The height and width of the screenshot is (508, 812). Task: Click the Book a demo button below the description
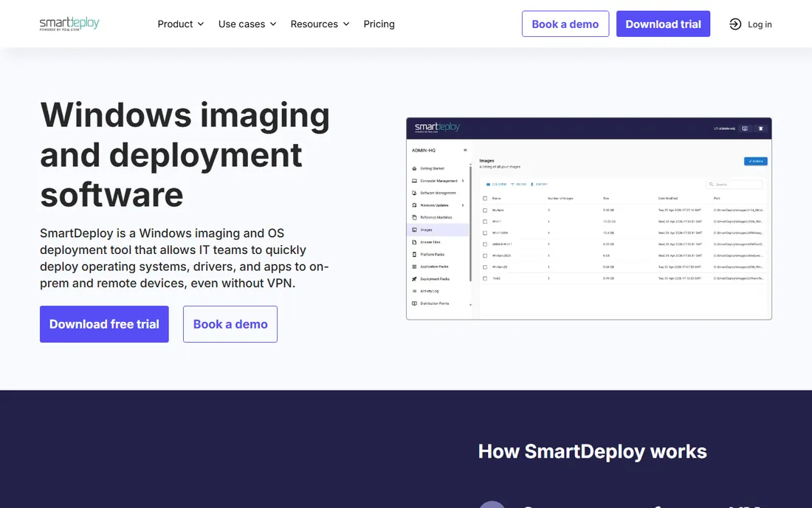pos(230,324)
